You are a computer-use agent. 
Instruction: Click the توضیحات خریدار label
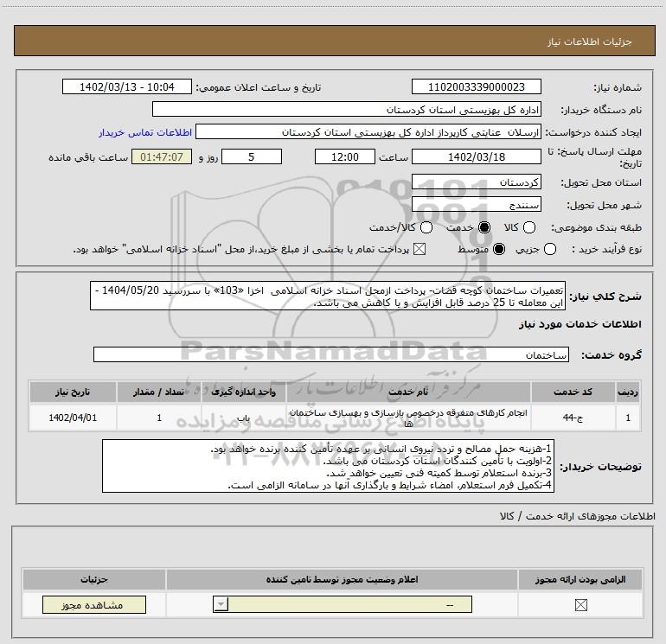(x=600, y=467)
